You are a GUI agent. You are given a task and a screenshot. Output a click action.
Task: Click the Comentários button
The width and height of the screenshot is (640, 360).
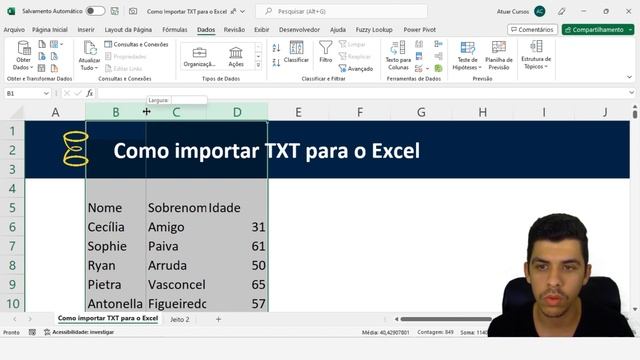click(x=532, y=29)
